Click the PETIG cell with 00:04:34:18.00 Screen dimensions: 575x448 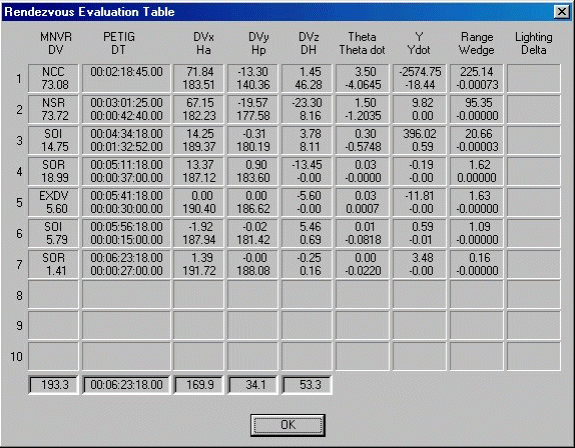click(x=127, y=140)
